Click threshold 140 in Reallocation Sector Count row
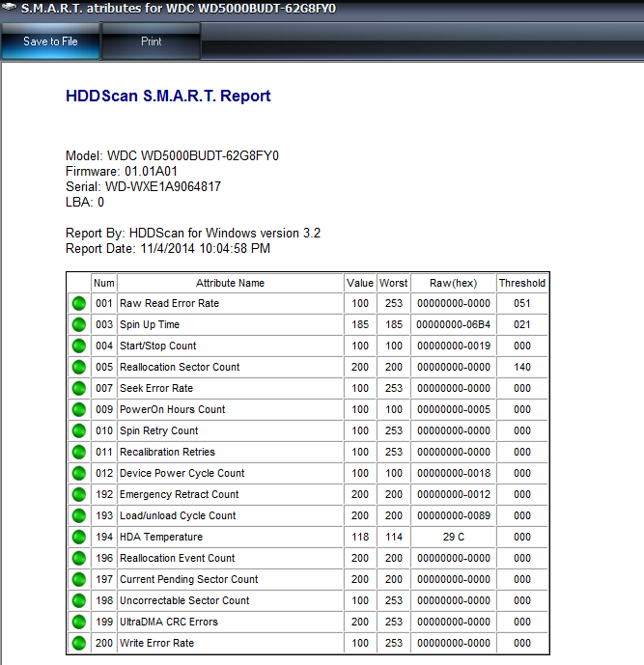Viewport: 644px width, 665px height. tap(521, 367)
